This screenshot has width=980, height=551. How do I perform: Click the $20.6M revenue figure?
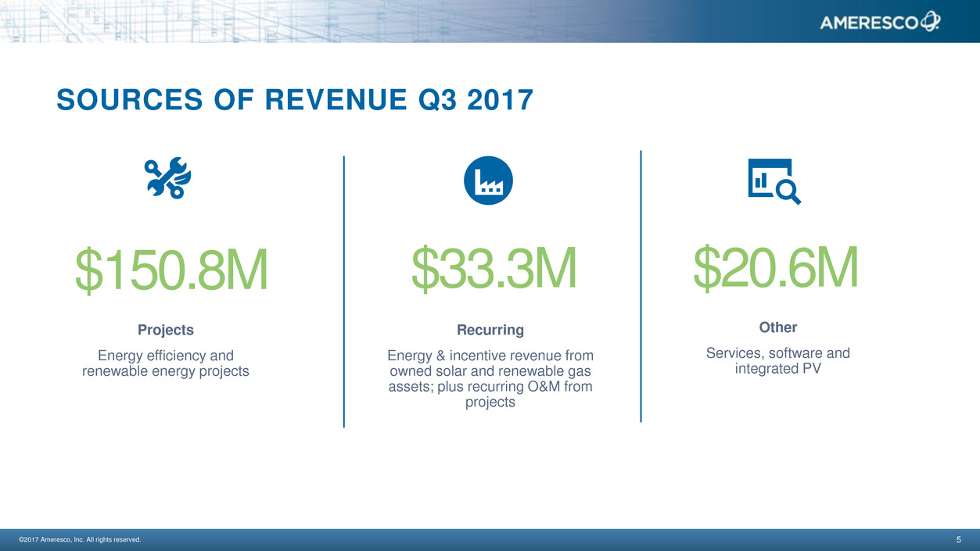click(775, 267)
